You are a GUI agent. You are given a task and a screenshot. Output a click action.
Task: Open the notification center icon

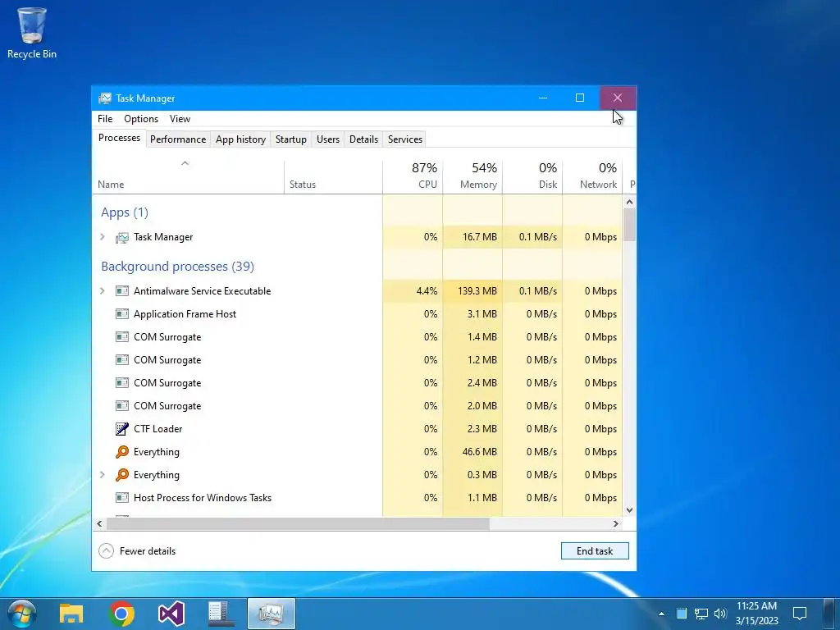point(800,614)
